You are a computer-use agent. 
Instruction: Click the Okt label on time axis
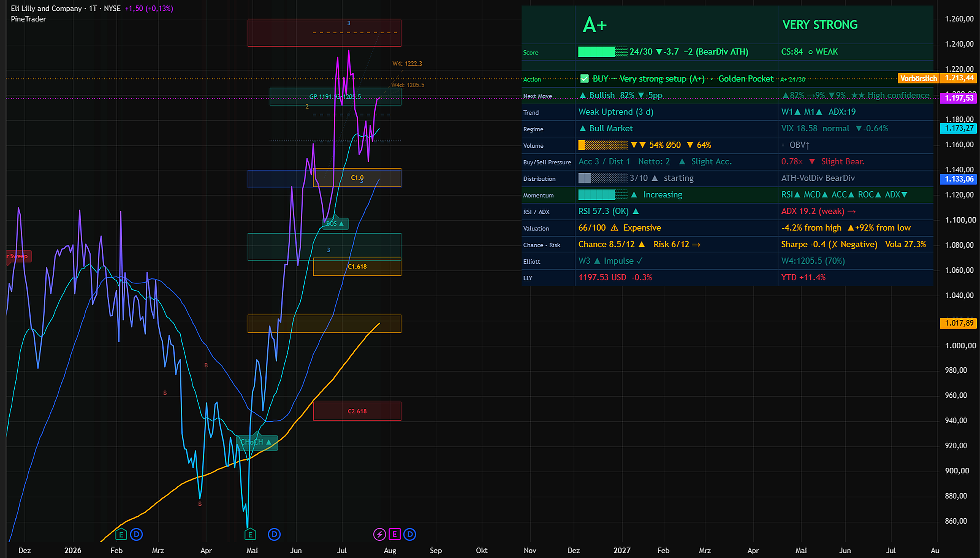pyautogui.click(x=481, y=550)
